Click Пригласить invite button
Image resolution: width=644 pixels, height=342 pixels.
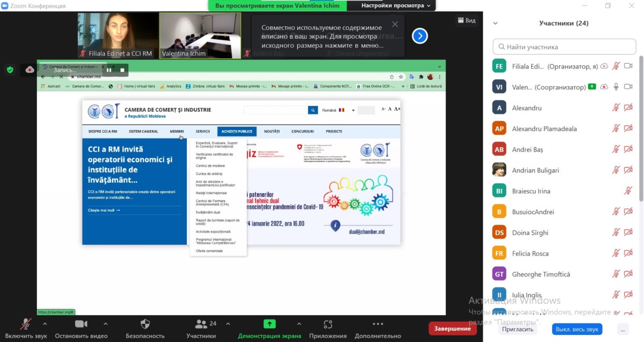(517, 329)
